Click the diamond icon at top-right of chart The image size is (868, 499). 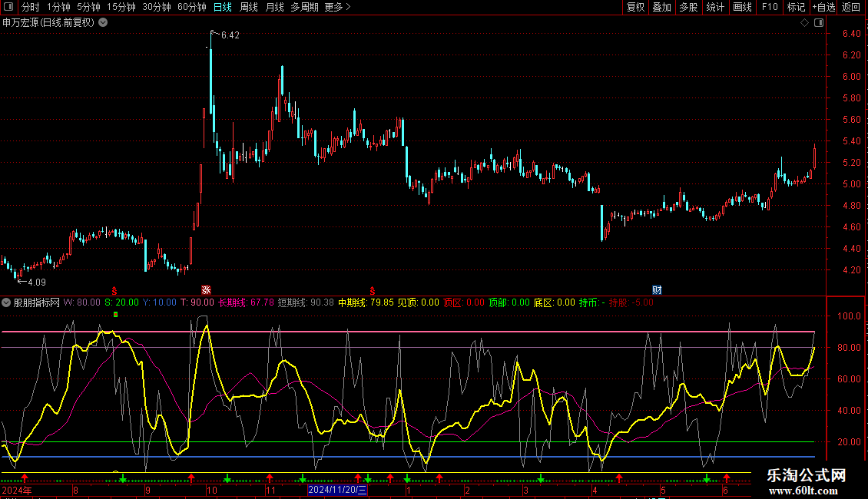coord(804,23)
